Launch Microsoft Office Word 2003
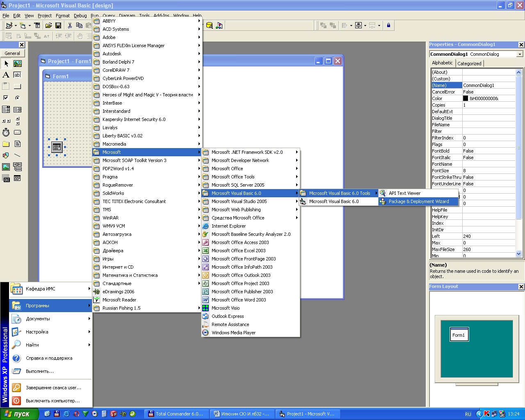The image size is (525, 420). [251, 300]
